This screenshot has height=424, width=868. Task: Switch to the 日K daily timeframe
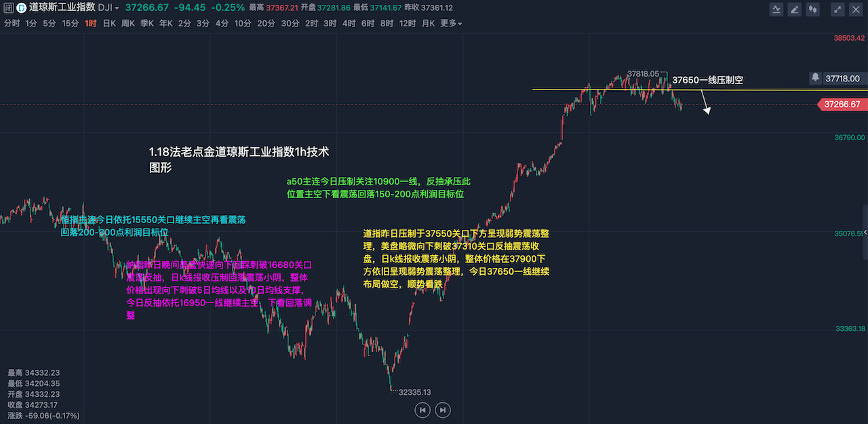coord(108,24)
